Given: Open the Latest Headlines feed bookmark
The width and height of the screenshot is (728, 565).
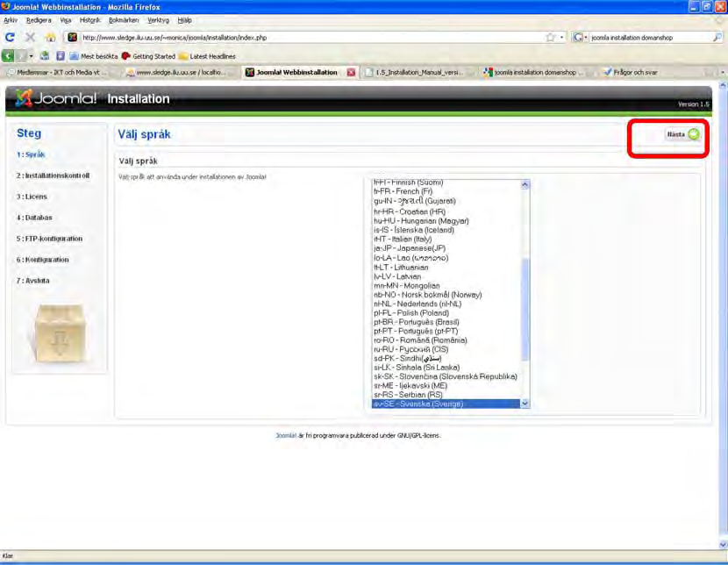Looking at the screenshot, I should (x=207, y=56).
